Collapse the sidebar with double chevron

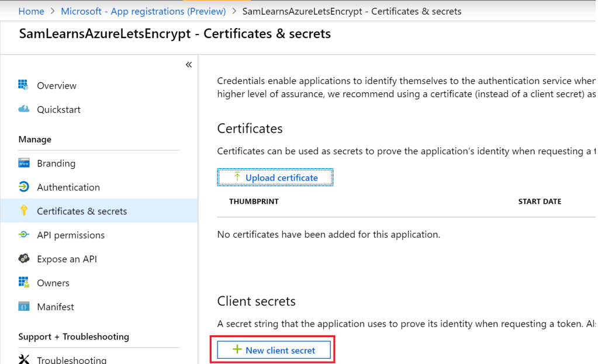point(189,65)
